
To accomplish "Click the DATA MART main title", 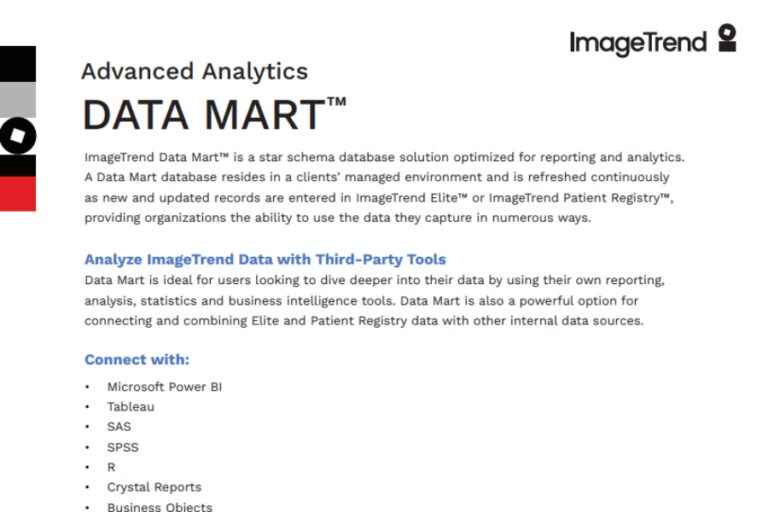I will pyautogui.click(x=203, y=116).
